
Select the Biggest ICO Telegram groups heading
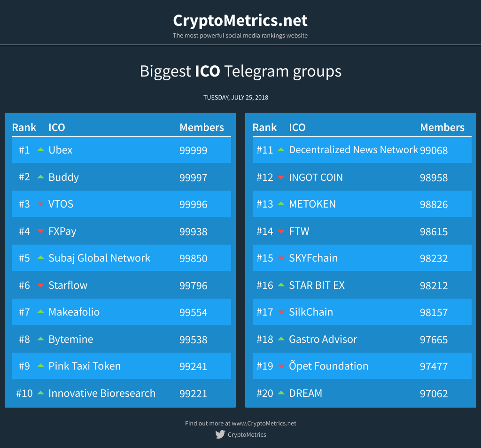[x=240, y=71]
